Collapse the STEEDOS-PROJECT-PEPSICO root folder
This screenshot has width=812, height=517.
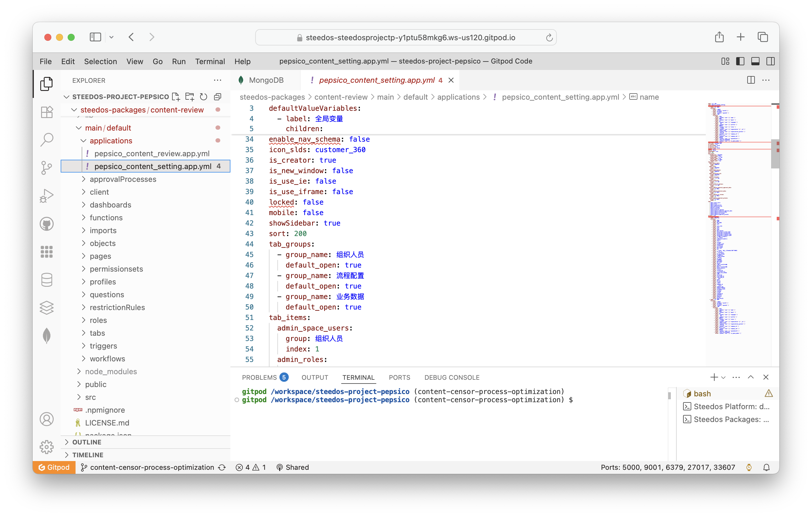point(66,97)
